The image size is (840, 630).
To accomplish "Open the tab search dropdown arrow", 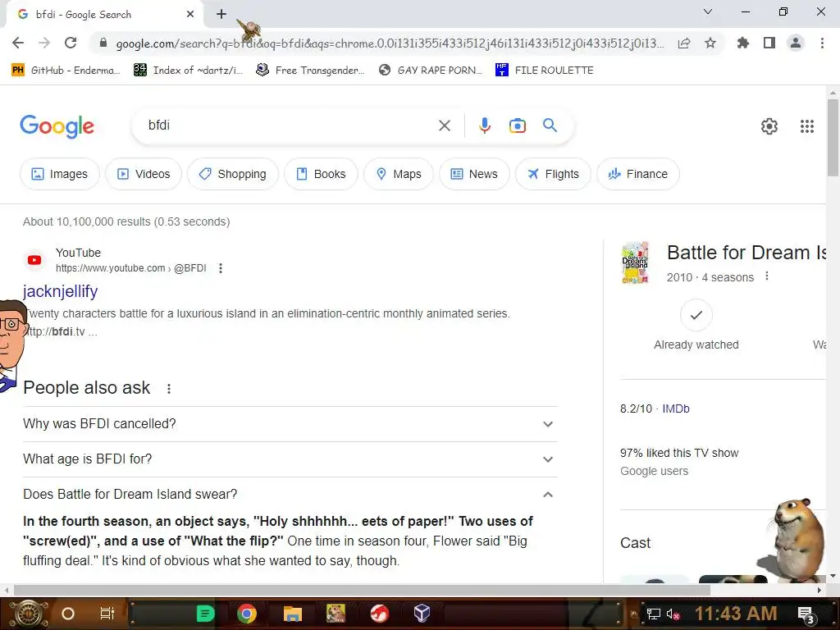I will click(708, 11).
